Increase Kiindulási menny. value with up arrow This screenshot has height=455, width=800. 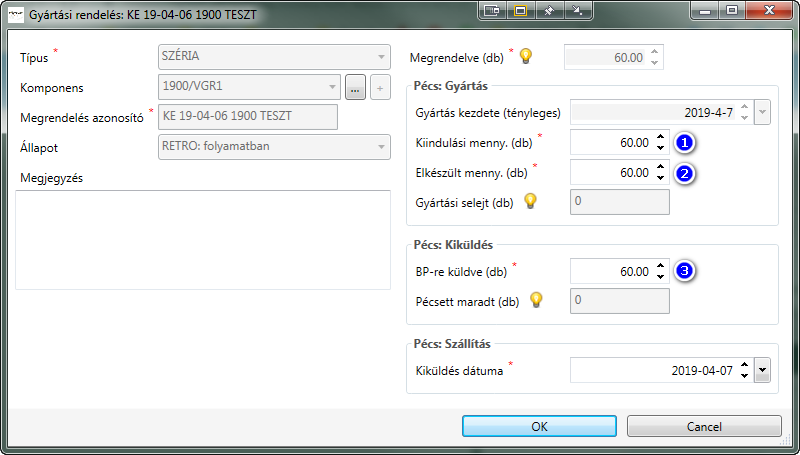coord(660,138)
